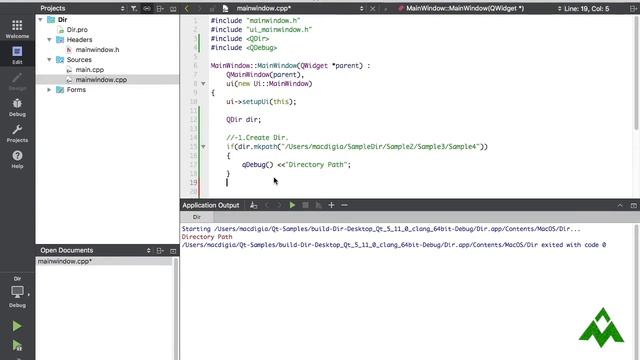
Task: Click the Open Documents scrollbar
Action: point(176,308)
